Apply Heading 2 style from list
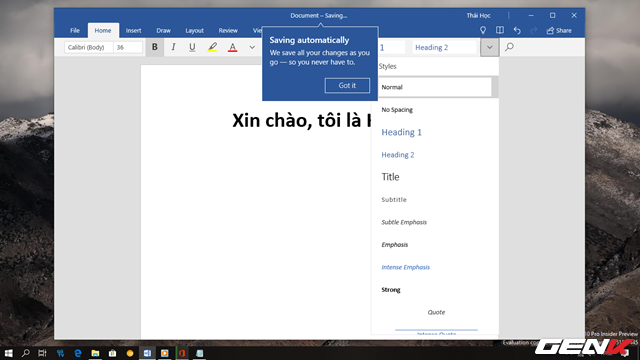640x360 pixels. (x=435, y=154)
